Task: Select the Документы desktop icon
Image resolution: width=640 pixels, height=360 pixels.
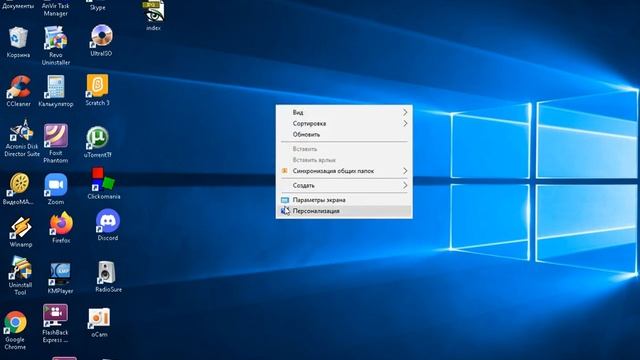Action: point(18,6)
